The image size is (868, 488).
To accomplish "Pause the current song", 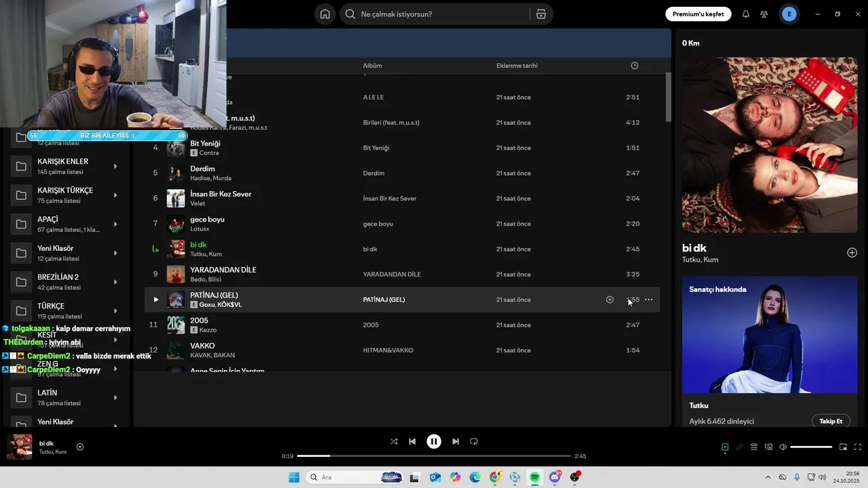I will (434, 441).
